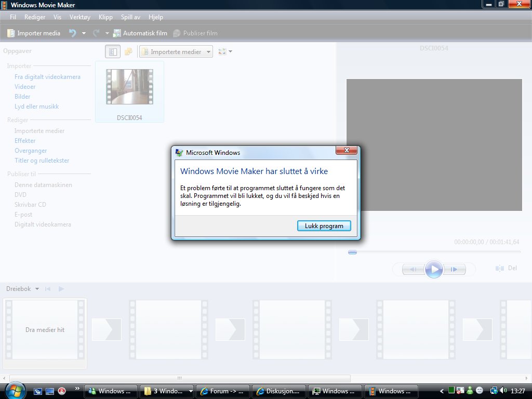Toggle the tasks pane view icon
Image resolution: width=532 pixels, height=399 pixels.
(113, 52)
